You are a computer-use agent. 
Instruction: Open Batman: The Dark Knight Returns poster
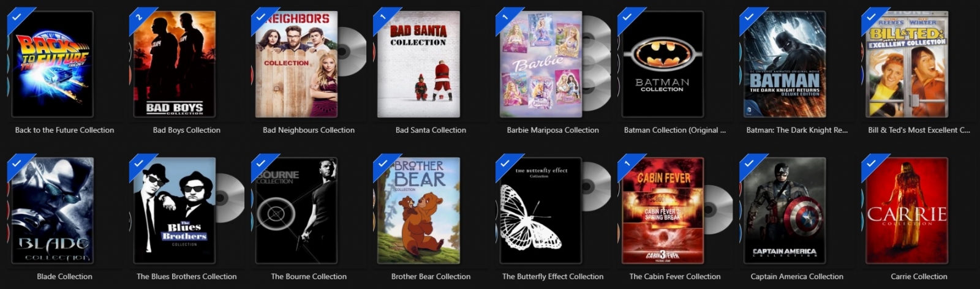[x=785, y=64]
